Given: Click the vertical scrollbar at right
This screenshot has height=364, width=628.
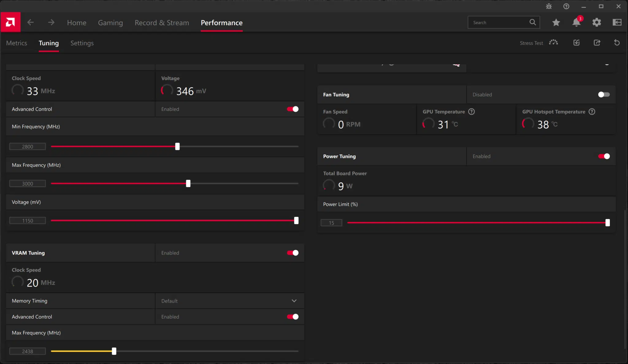Looking at the screenshot, I should pos(625,279).
